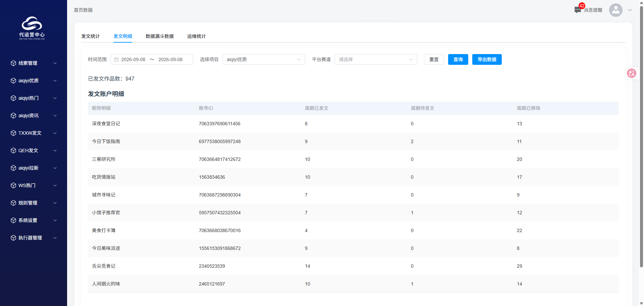The image size is (644, 306).
Task: Click the end date field in 时间范围
Action: pyautogui.click(x=170, y=59)
